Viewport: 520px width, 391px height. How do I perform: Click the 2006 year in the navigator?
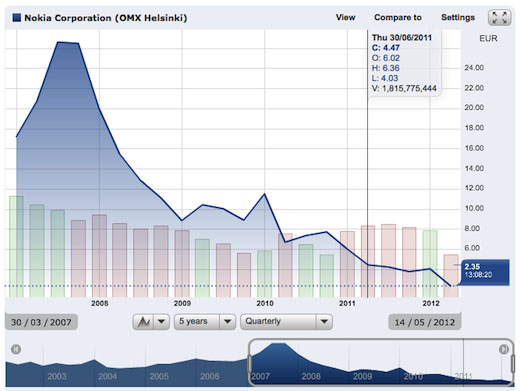coord(210,376)
